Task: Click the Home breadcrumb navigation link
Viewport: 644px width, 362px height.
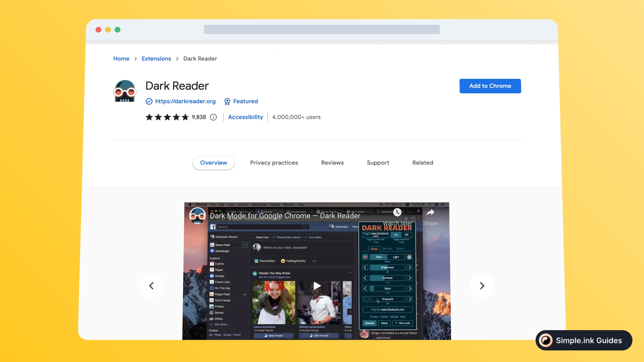Action: tap(121, 58)
